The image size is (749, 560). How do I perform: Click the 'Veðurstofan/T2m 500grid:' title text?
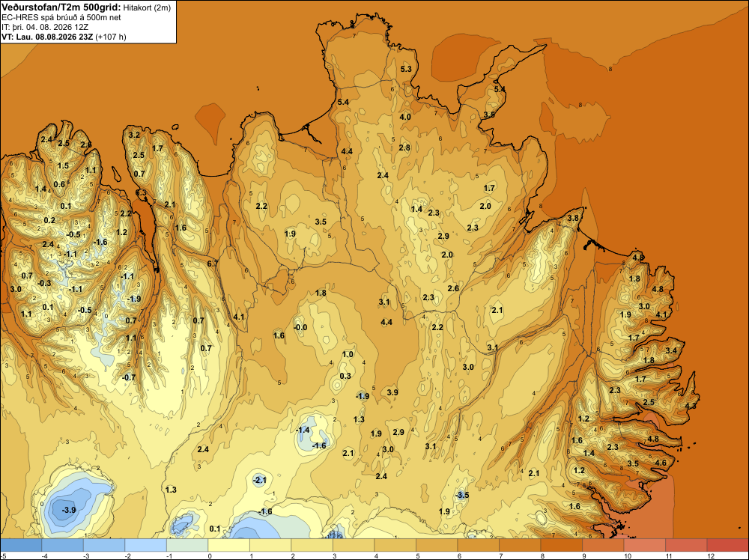61,7
